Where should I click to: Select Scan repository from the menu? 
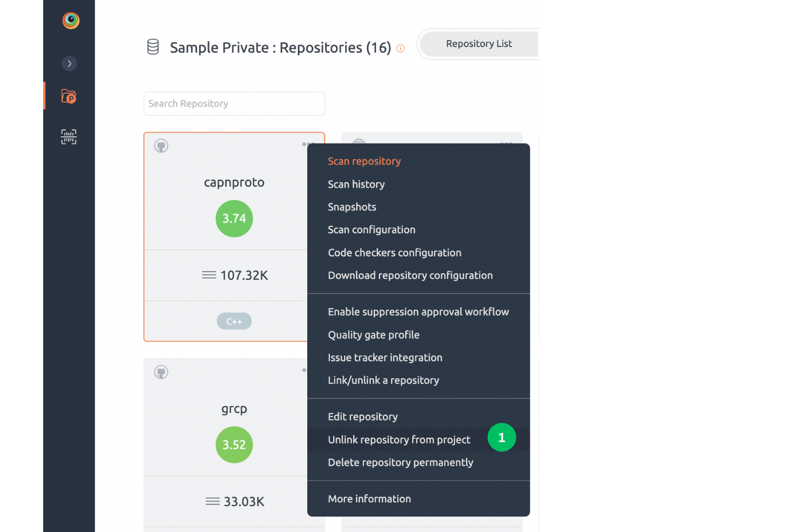pos(364,161)
